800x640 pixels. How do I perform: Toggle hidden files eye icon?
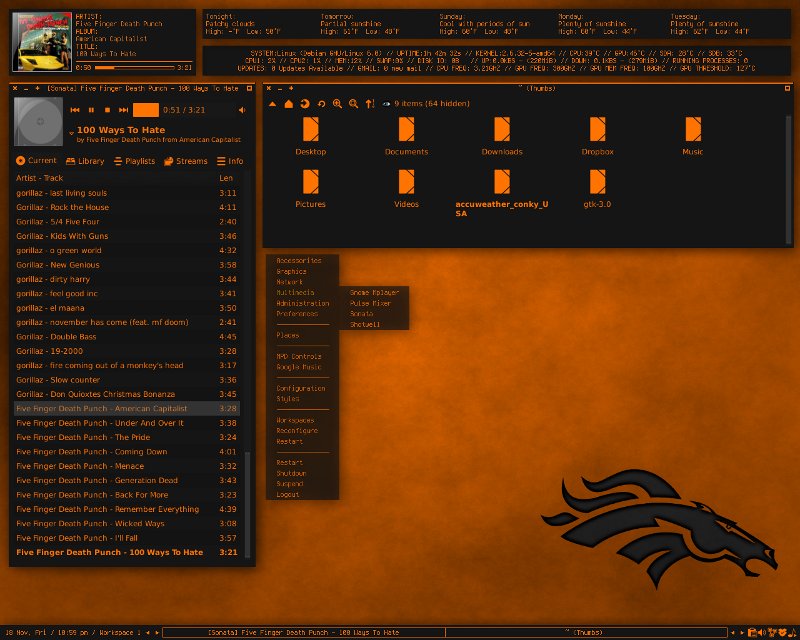click(387, 104)
